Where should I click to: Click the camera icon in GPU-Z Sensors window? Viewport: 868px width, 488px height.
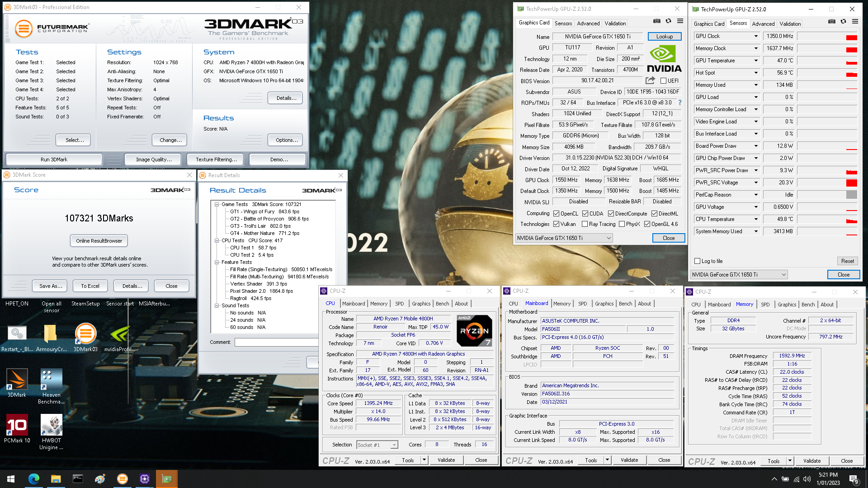tap(831, 21)
